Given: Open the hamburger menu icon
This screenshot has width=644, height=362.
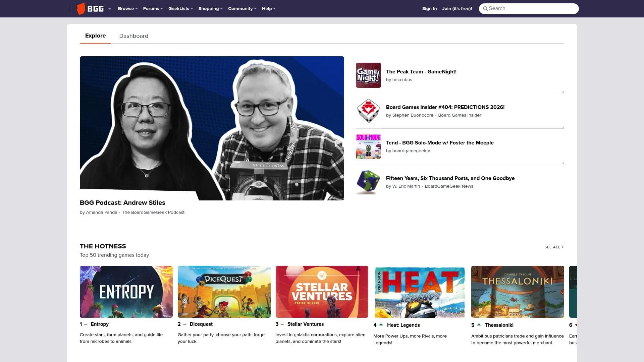Looking at the screenshot, I should point(69,9).
